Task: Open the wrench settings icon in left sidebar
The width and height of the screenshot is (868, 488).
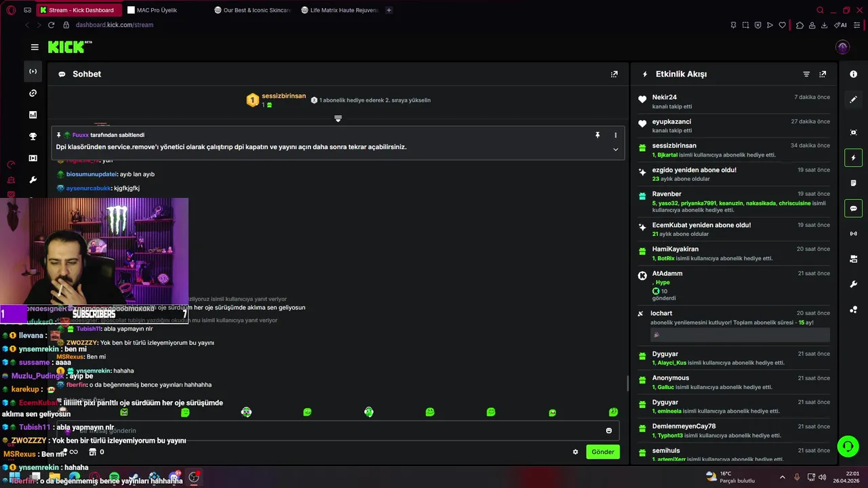Action: click(x=33, y=180)
